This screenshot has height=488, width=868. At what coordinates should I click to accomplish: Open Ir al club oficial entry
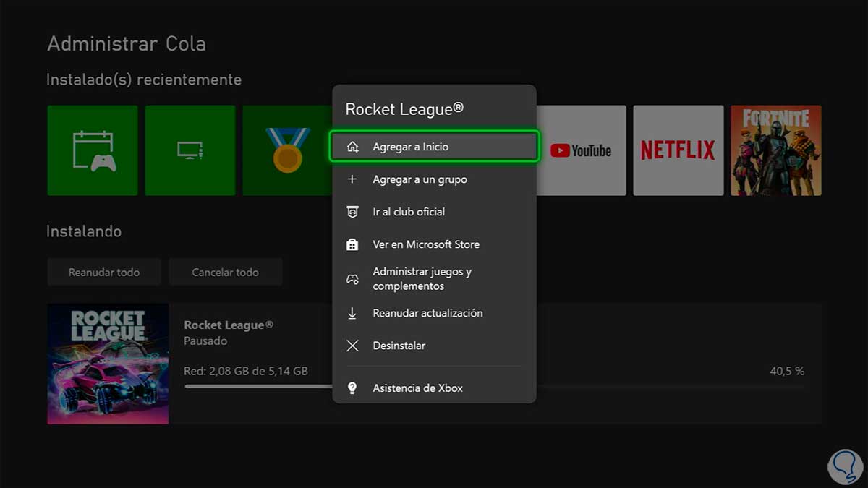point(434,212)
